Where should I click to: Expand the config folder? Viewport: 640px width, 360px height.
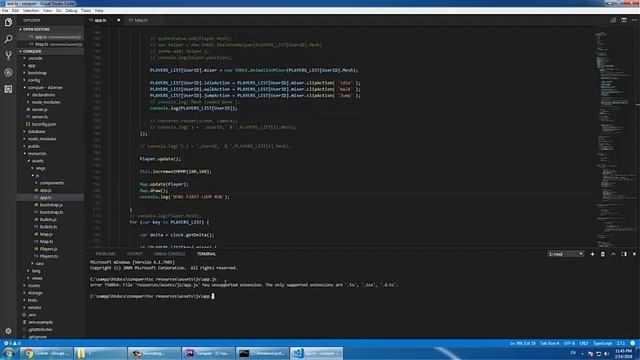tap(34, 80)
